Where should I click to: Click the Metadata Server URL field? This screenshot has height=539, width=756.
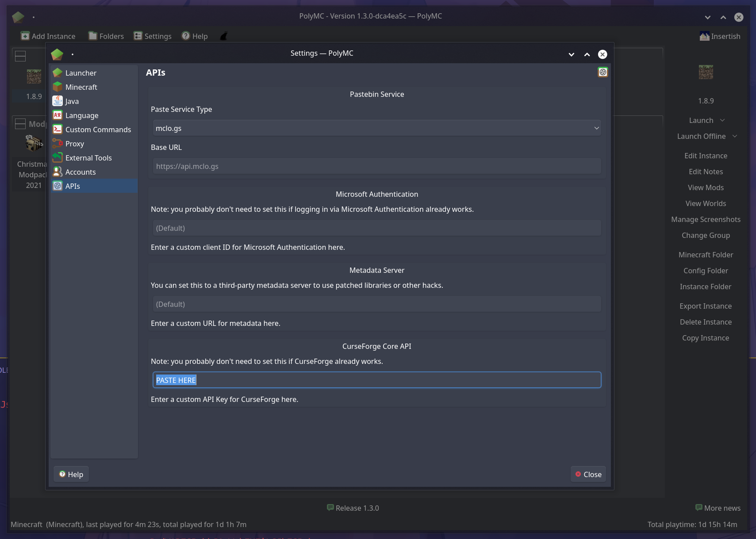377,304
